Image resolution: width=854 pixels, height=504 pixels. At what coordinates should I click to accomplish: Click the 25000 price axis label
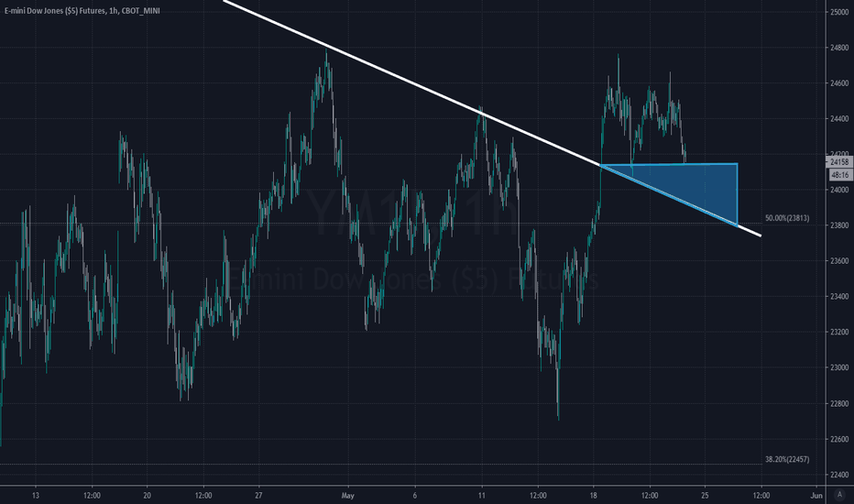click(839, 12)
